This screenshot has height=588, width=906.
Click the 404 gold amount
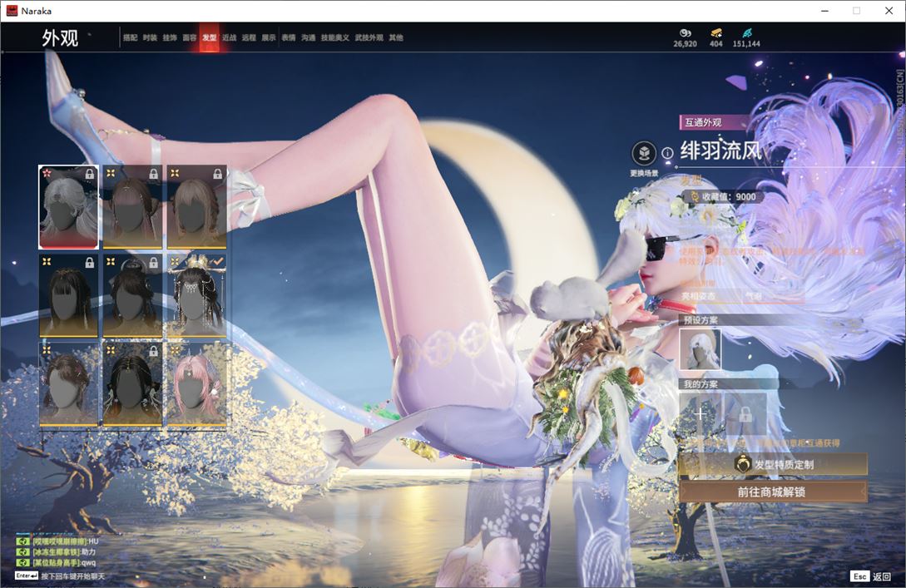tap(716, 44)
